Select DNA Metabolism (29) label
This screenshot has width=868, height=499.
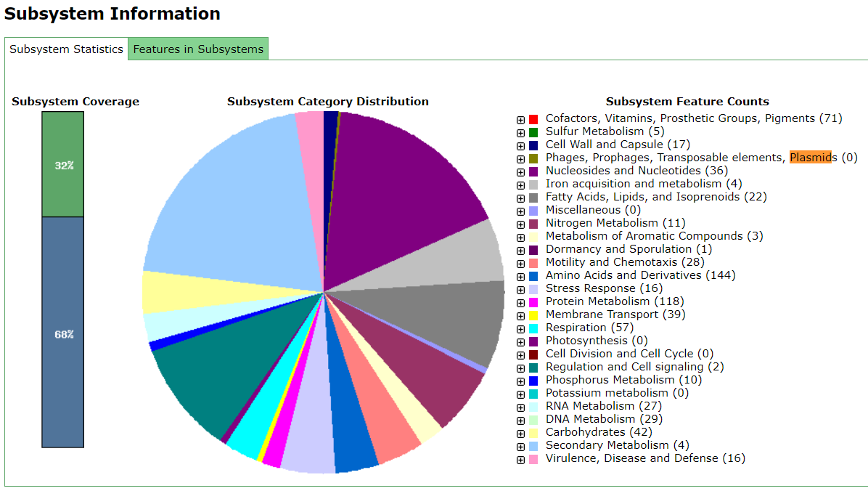pos(604,419)
